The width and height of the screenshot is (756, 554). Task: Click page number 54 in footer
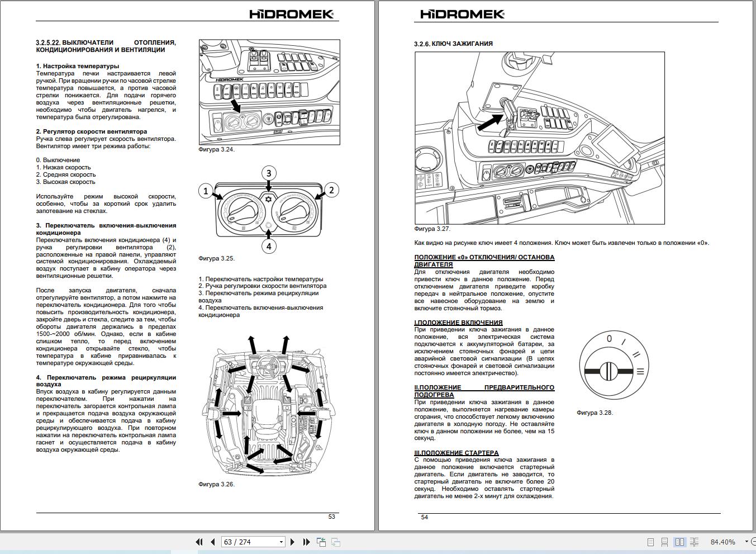coord(424,517)
